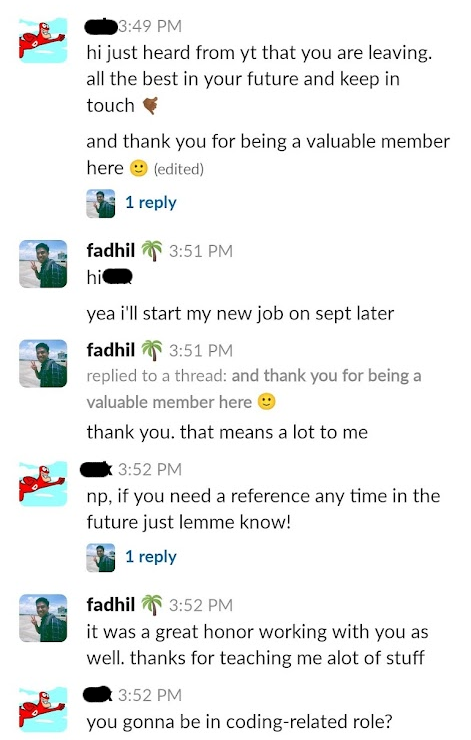Click the 3:52 PM timestamp on the reference message
Image resolution: width=471 pixels, height=740 pixels.
point(150,469)
